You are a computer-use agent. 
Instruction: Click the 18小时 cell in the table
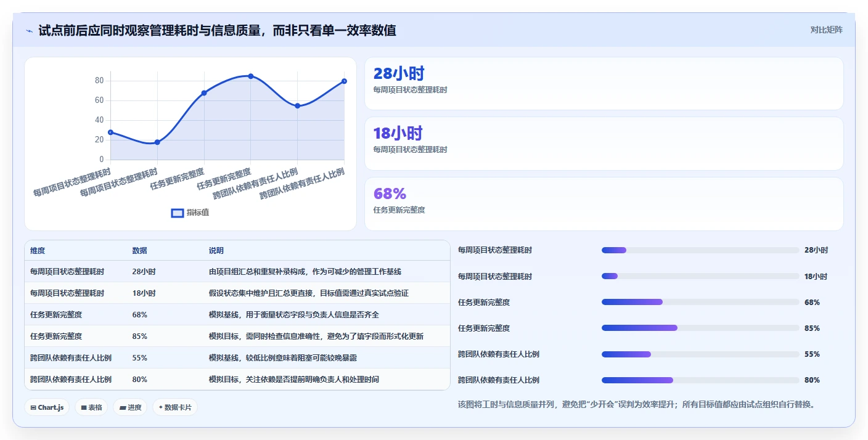[144, 293]
